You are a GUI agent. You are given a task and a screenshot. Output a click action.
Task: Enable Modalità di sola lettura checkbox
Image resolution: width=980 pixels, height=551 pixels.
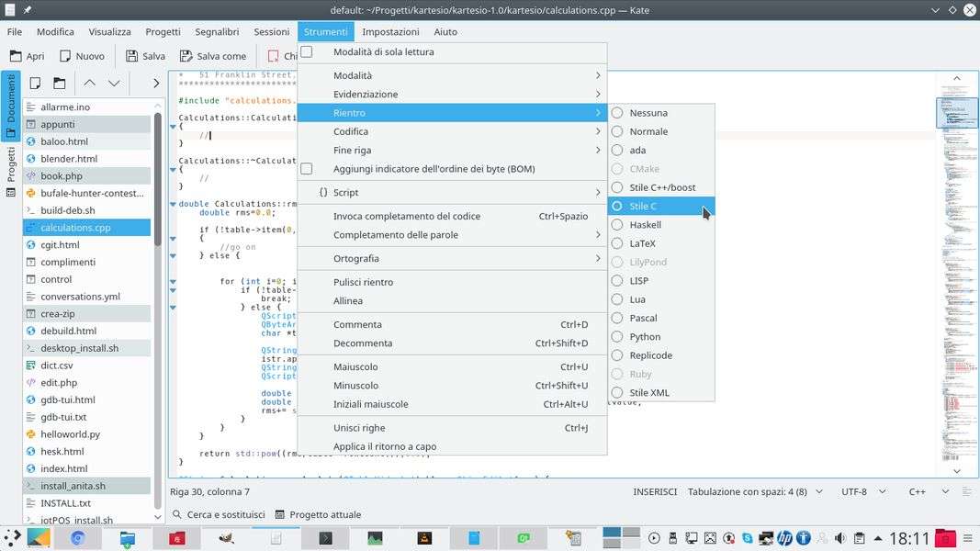[307, 52]
